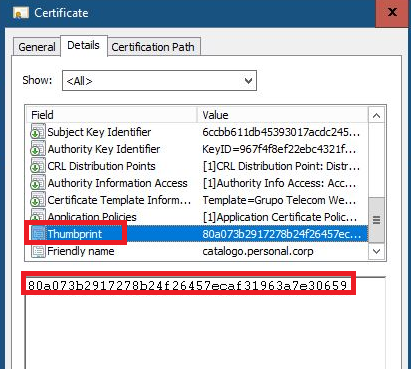Select the Certificate Template Information icon

38,200
